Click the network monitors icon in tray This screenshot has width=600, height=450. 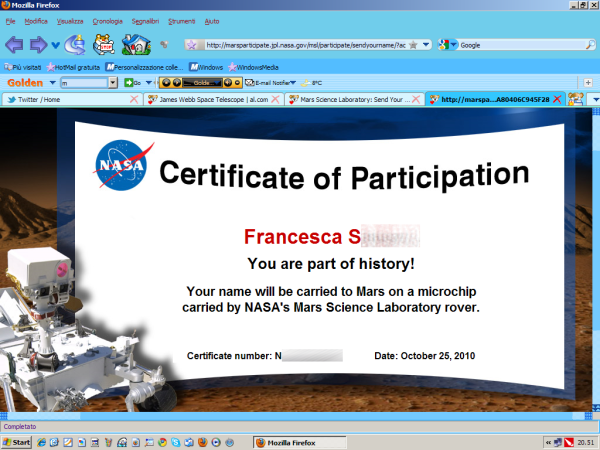pyautogui.click(x=558, y=443)
